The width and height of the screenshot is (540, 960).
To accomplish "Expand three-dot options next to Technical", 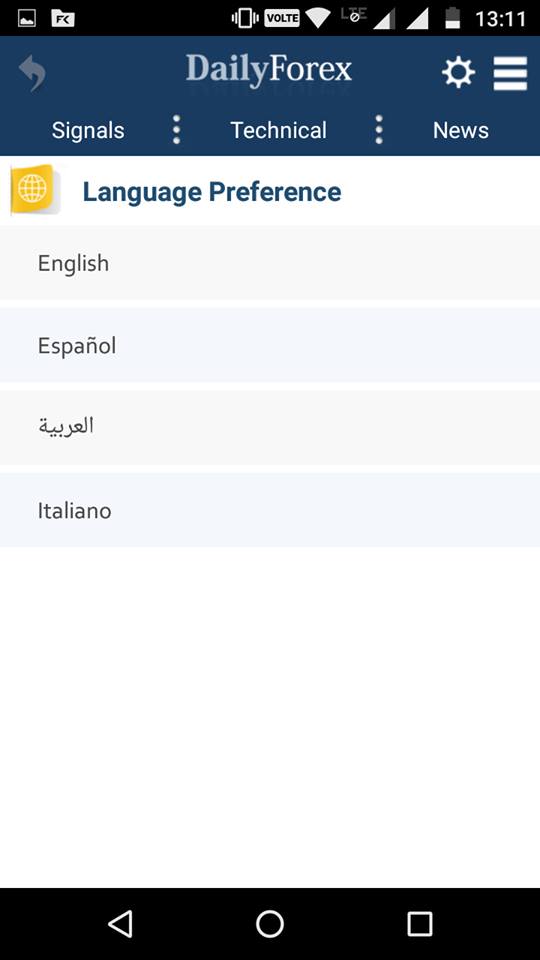I will pos(379,130).
